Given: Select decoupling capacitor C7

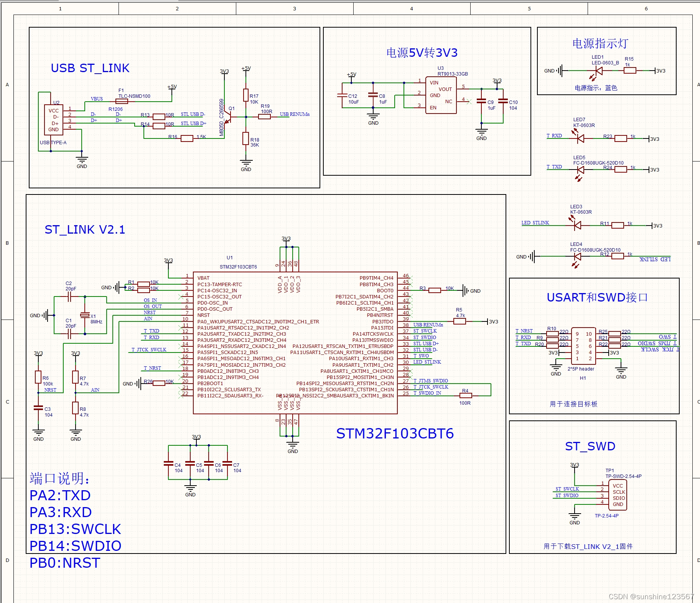Looking at the screenshot, I should (227, 463).
